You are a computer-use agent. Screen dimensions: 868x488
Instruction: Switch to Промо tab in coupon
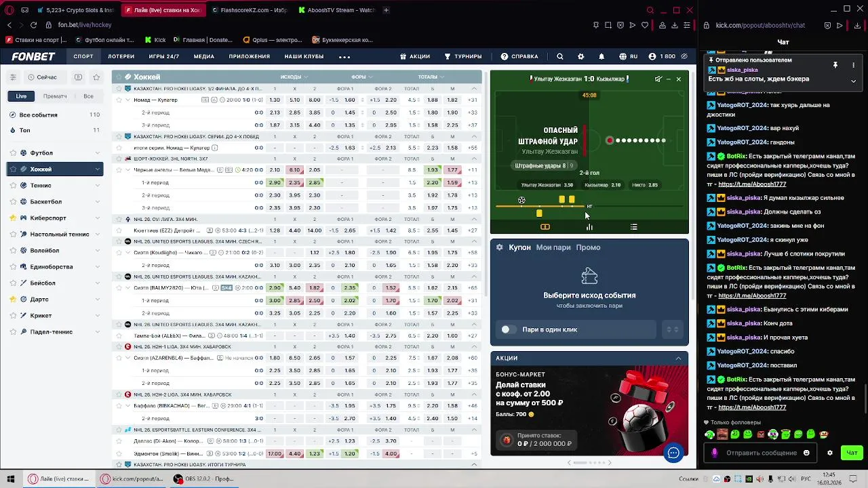[x=588, y=247]
